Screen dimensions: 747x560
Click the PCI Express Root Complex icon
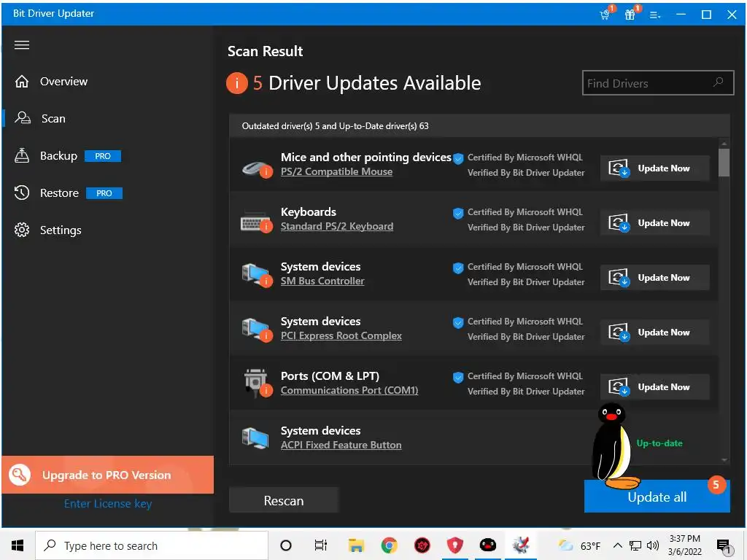tap(256, 330)
